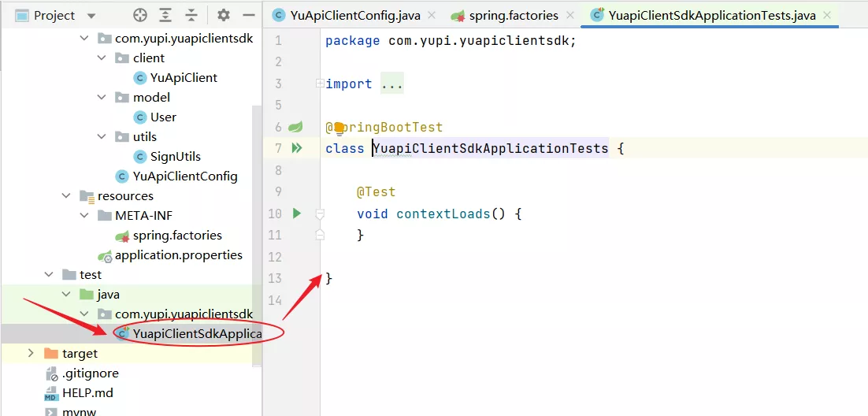This screenshot has width=868, height=416.
Task: Expand the folded import block
Action: tap(320, 84)
